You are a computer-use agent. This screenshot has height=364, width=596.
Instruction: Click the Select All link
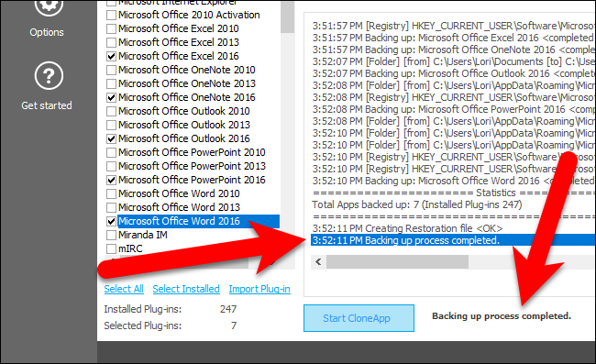(x=124, y=289)
